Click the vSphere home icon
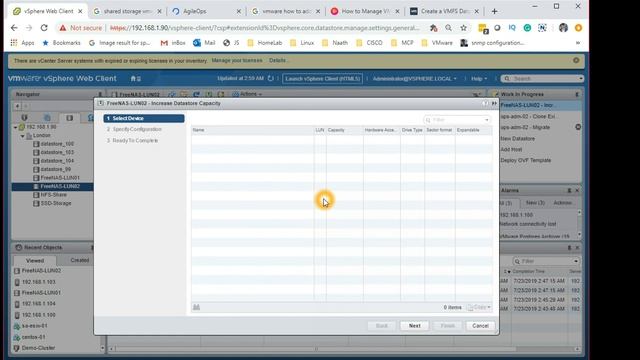 click(x=133, y=78)
